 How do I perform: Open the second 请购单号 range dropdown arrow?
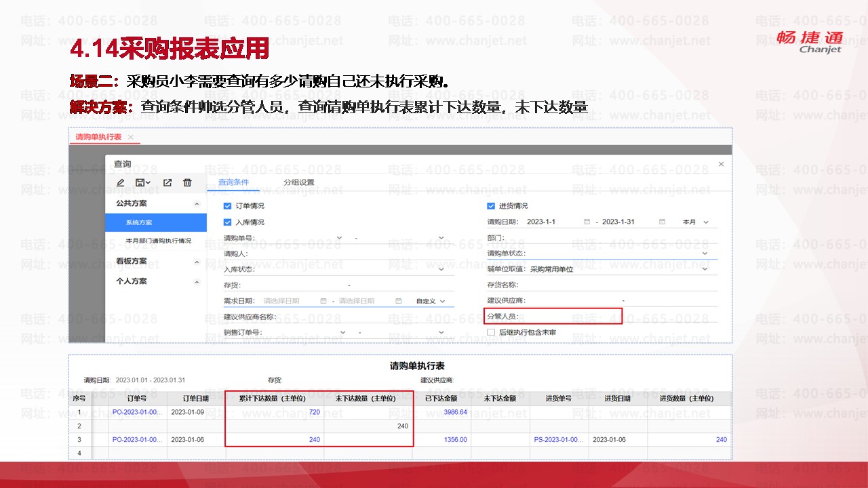pos(441,238)
